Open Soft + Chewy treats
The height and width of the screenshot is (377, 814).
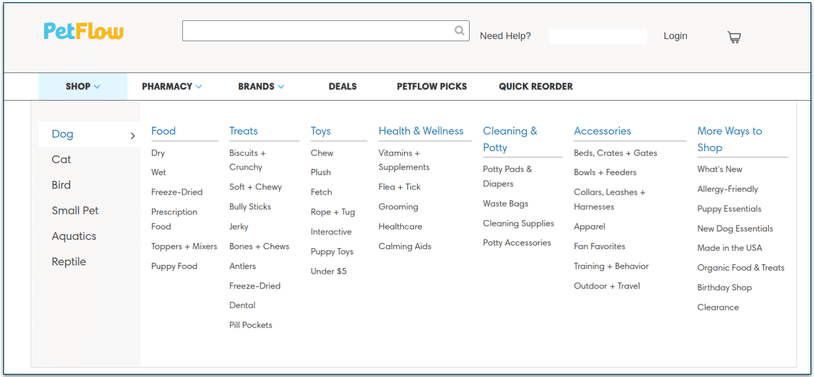coord(255,187)
